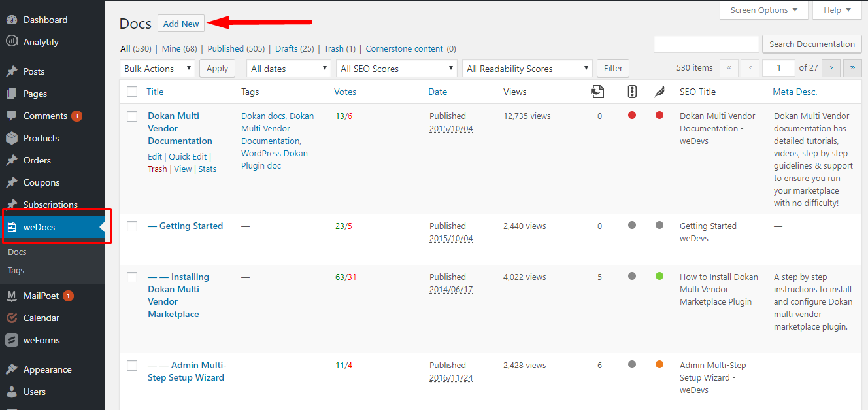
Task: Open the All SEO Scores dropdown
Action: point(397,68)
